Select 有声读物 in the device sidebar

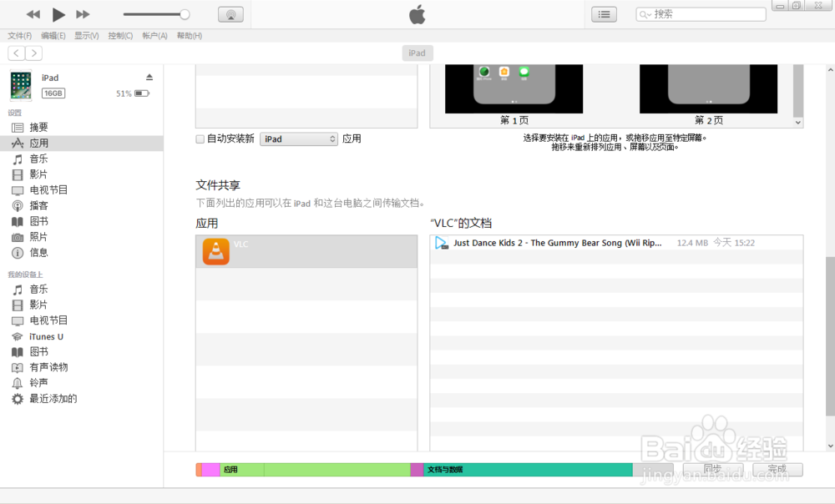coord(47,367)
